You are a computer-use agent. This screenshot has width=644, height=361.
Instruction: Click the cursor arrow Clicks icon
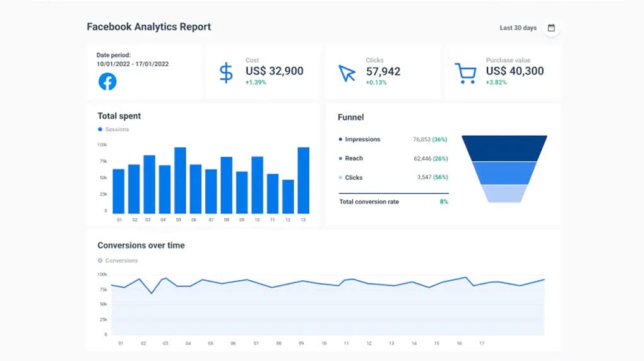tap(347, 73)
